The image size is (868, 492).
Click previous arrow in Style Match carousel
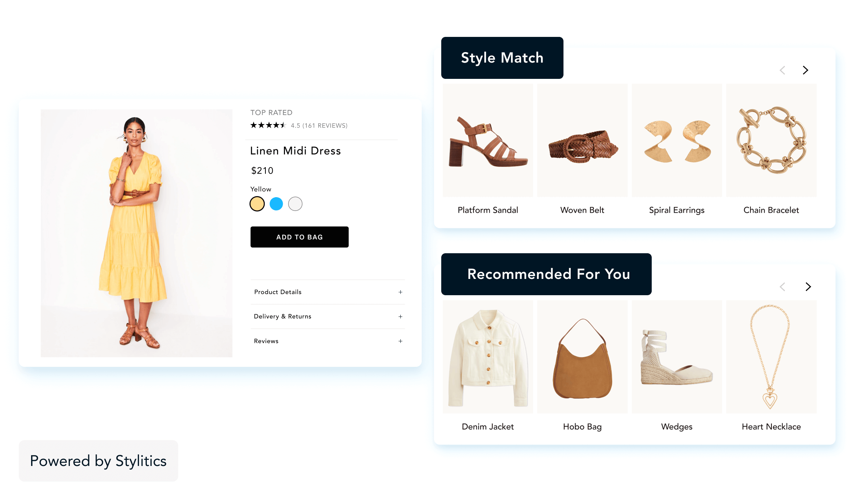[782, 70]
